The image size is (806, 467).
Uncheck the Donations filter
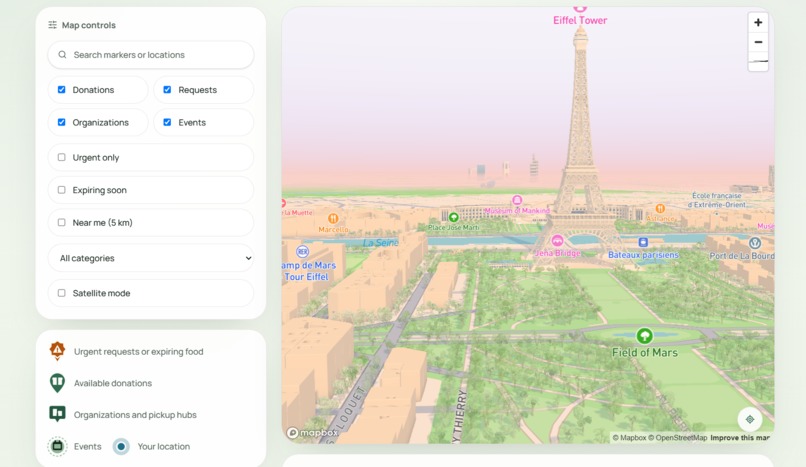pos(62,89)
